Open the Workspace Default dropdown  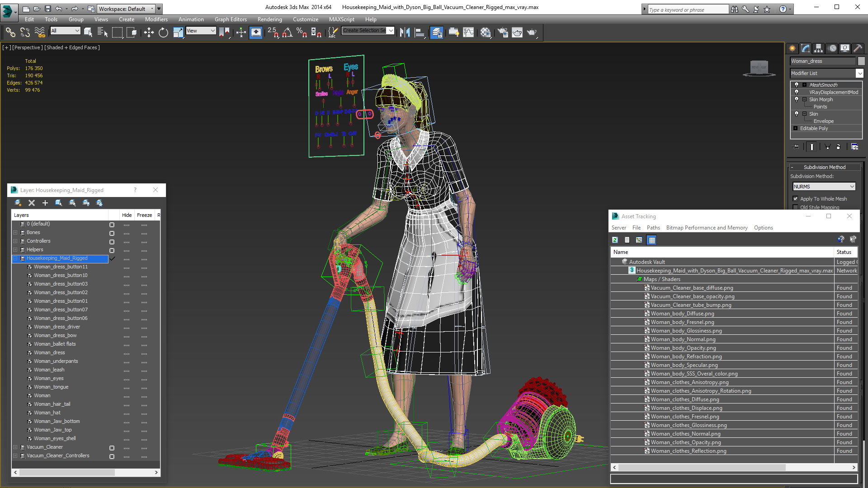pyautogui.click(x=126, y=9)
